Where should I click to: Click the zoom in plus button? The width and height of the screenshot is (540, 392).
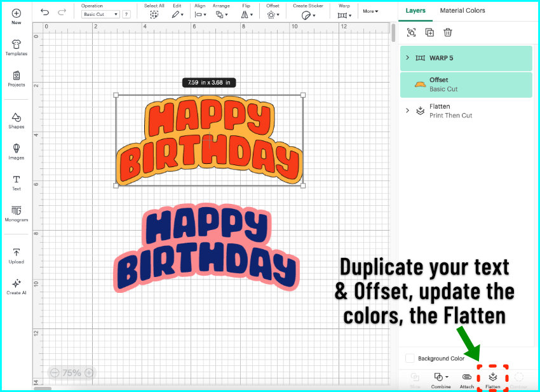click(x=89, y=373)
